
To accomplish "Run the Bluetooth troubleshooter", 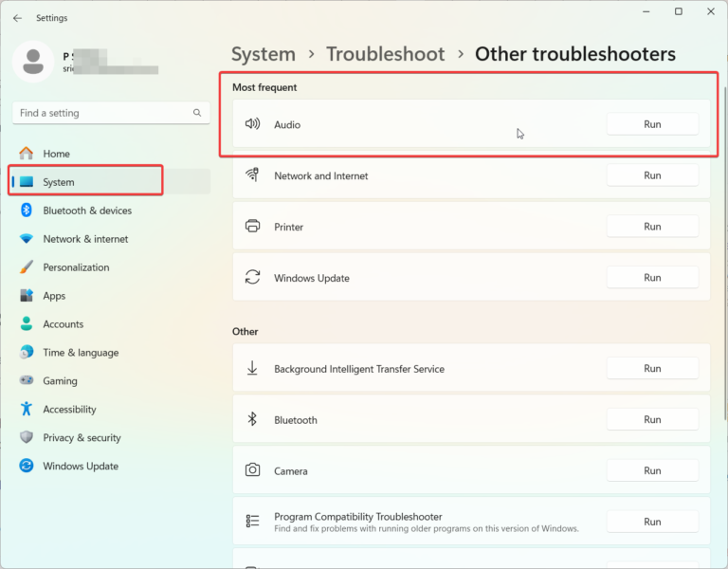I will [652, 420].
